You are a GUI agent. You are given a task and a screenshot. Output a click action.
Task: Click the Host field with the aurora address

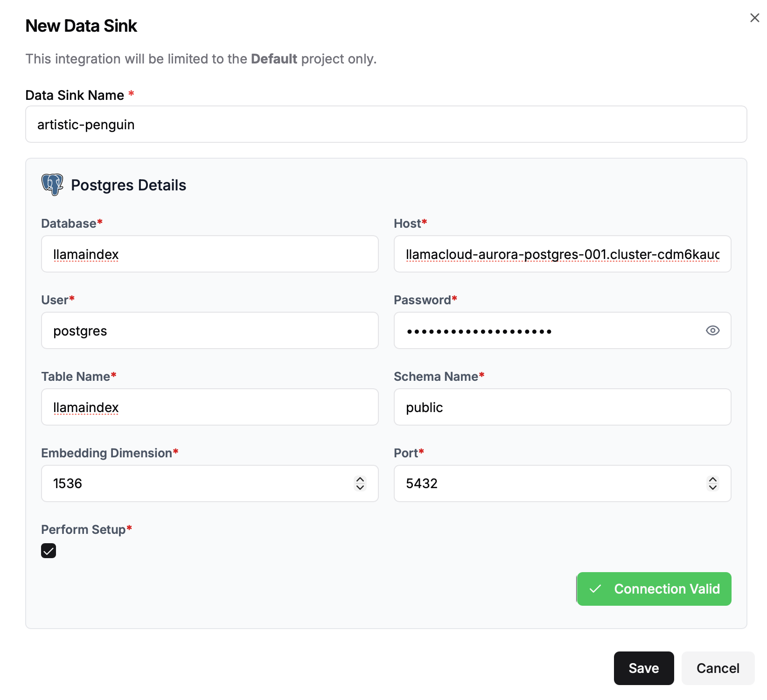tap(562, 254)
